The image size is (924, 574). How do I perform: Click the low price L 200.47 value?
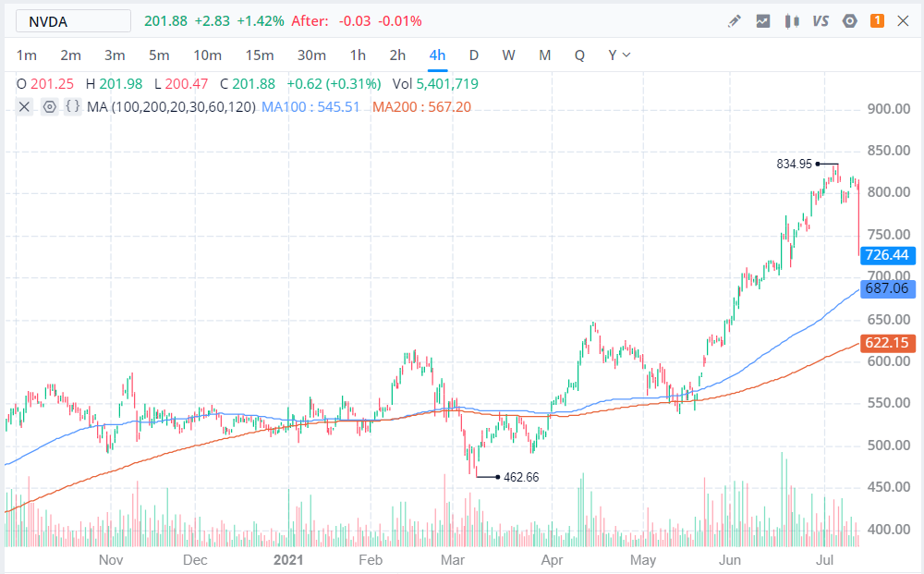(x=181, y=84)
